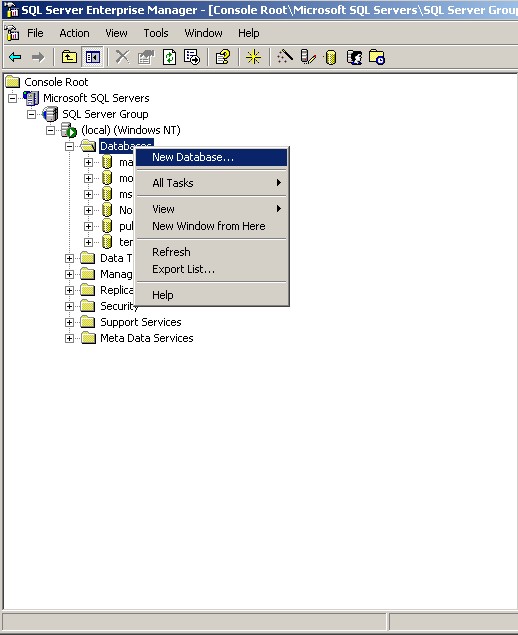Click the Register Server toolbar icon
The width and height of the screenshot is (518, 635).
pos(308,57)
